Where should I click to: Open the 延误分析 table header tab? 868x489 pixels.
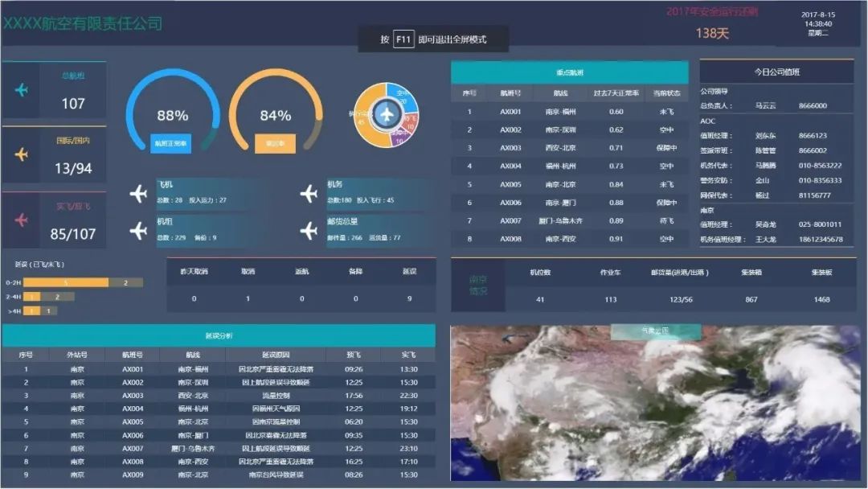(x=219, y=335)
